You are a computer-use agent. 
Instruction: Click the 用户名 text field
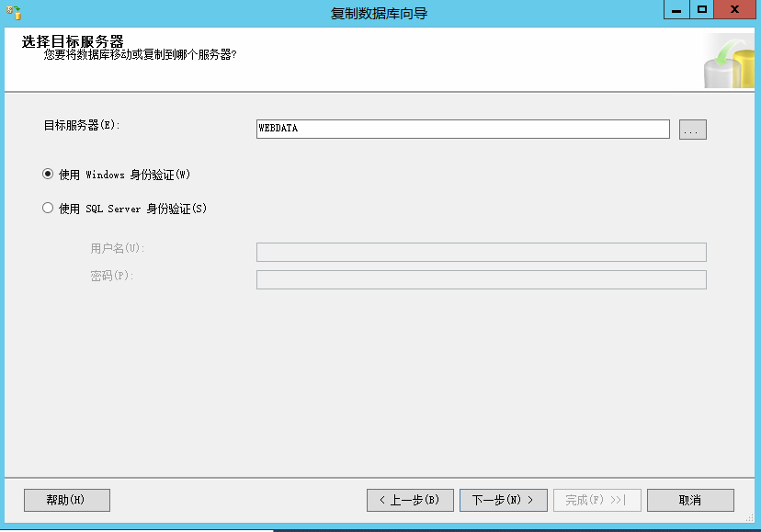point(481,253)
